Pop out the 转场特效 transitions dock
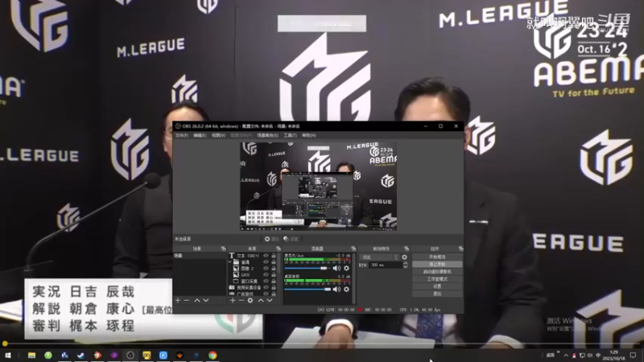 coord(407,249)
